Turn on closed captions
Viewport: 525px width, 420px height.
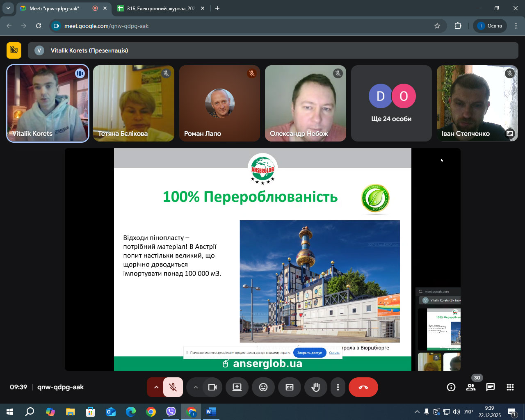(x=290, y=387)
